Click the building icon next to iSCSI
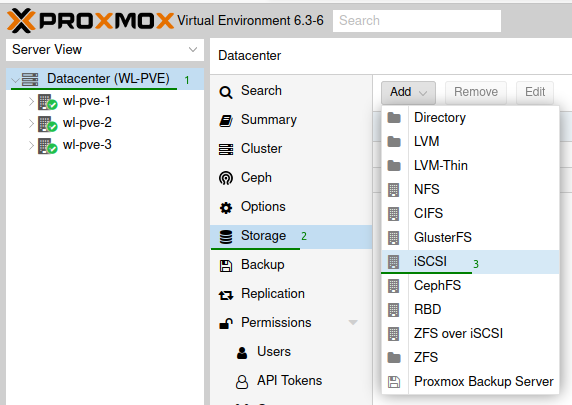Viewport: 572px width, 405px height. click(393, 262)
